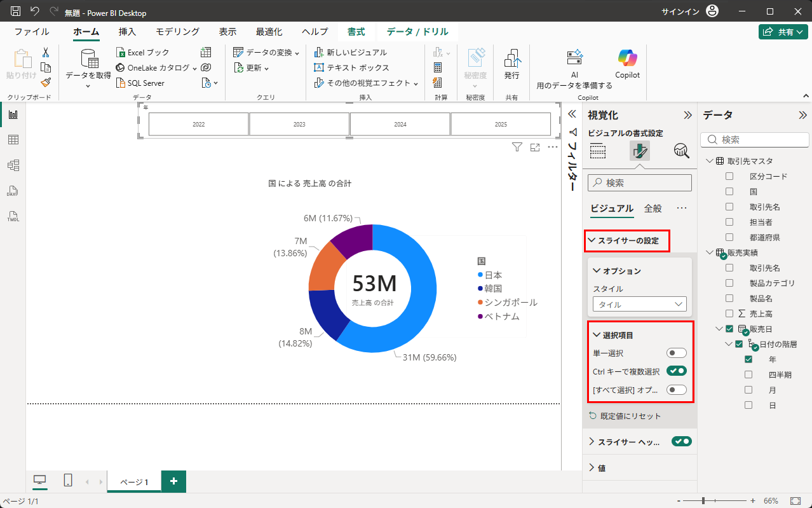Collapse the 販売実績 table

point(709,252)
